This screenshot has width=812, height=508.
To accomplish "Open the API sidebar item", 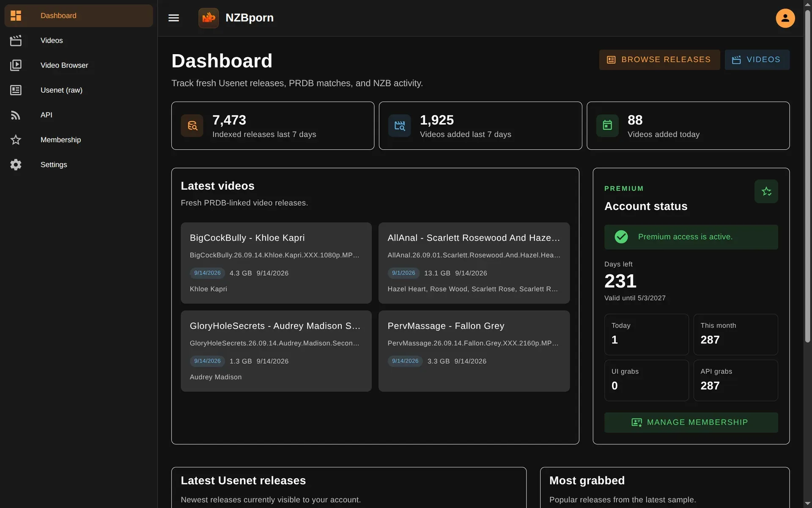I will [79, 115].
